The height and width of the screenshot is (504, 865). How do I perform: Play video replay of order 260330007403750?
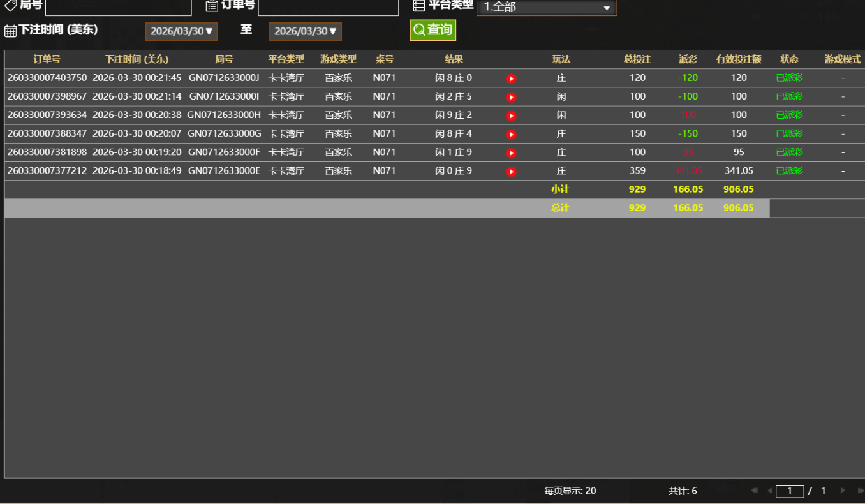coord(510,78)
